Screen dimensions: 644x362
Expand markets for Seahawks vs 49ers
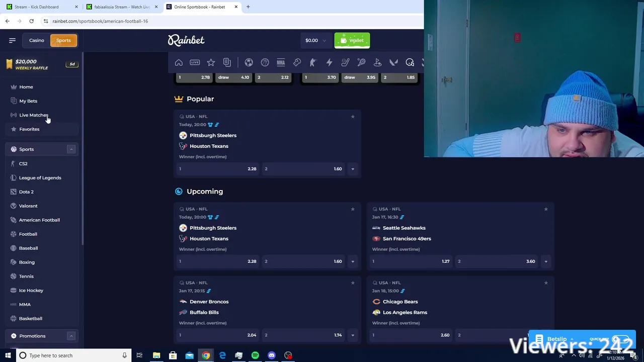[x=546, y=261]
